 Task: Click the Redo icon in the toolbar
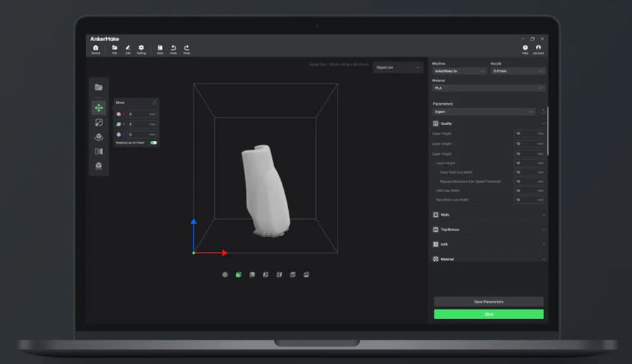[187, 48]
